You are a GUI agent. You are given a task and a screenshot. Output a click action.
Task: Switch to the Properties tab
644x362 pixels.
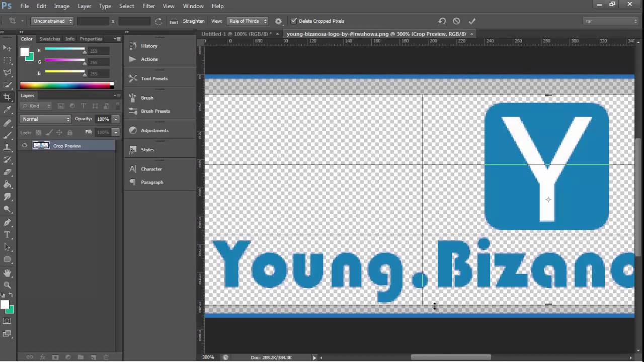91,39
